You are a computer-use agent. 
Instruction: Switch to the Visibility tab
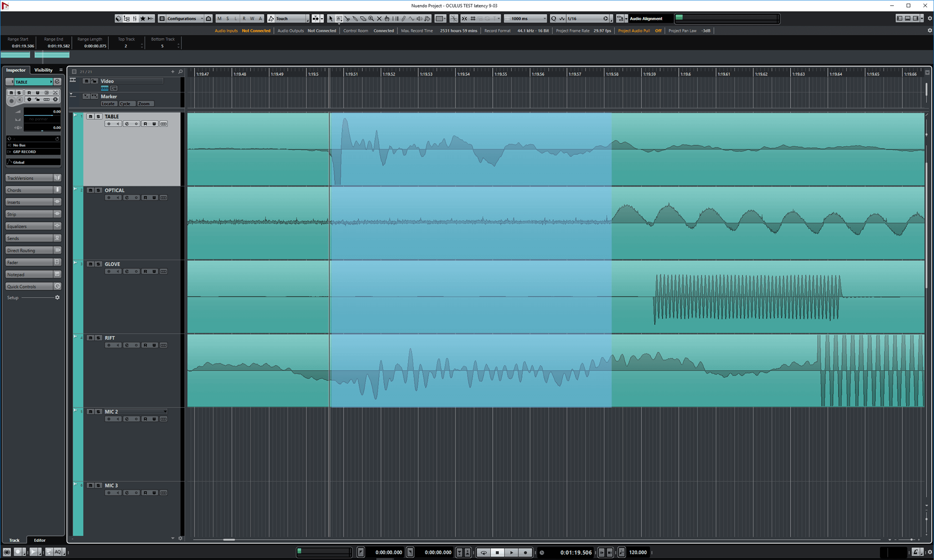point(43,70)
